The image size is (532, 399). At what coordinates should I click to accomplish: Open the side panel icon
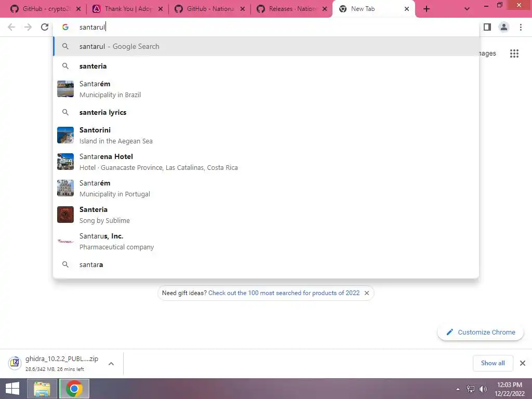click(x=487, y=27)
